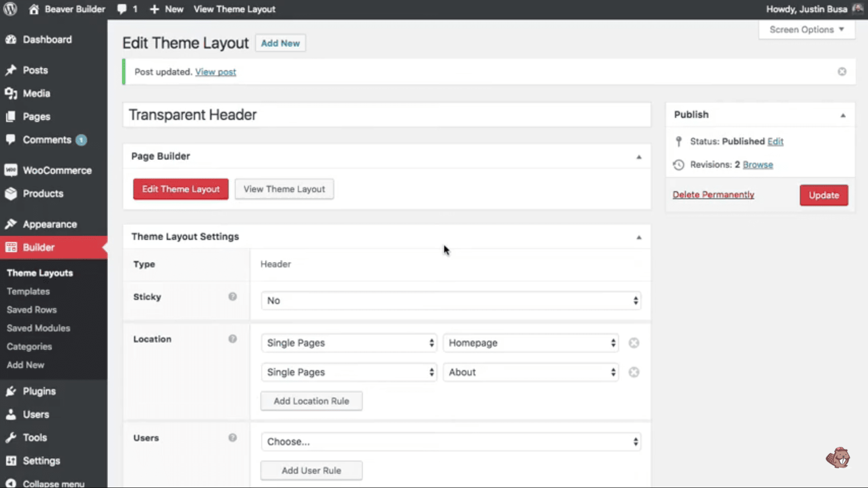
Task: Open Categories submenu item
Action: (29, 347)
